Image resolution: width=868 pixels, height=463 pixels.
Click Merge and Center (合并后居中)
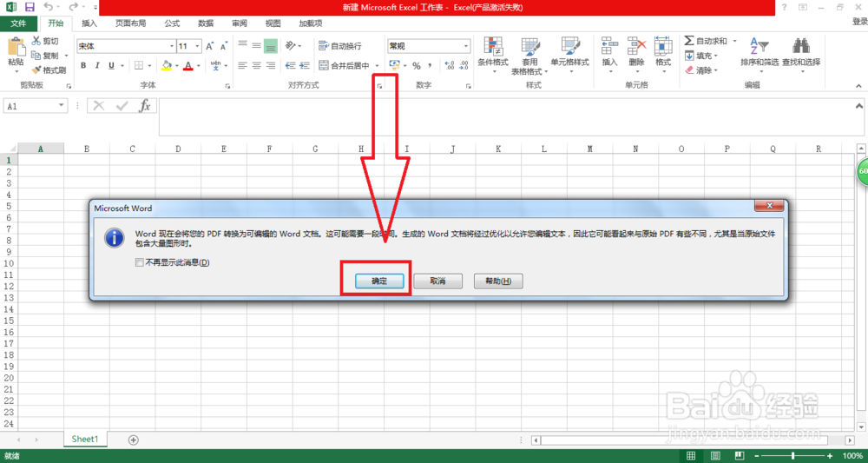pyautogui.click(x=344, y=65)
